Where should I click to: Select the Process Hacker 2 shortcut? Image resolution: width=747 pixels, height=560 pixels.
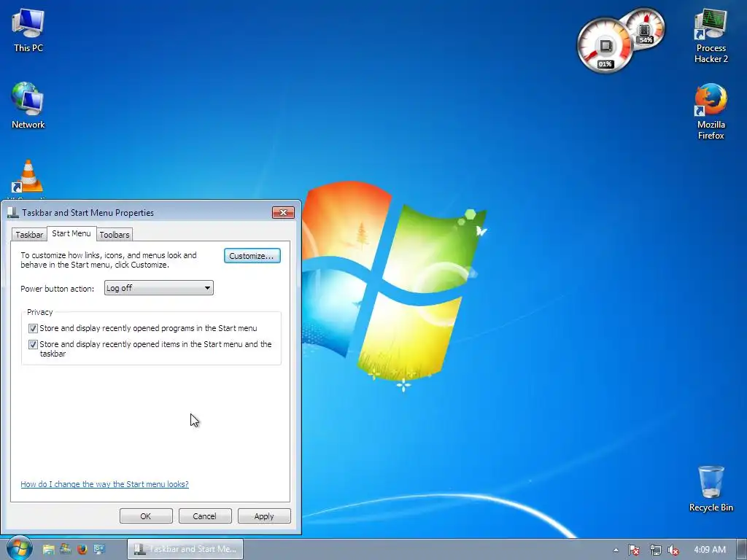(711, 35)
